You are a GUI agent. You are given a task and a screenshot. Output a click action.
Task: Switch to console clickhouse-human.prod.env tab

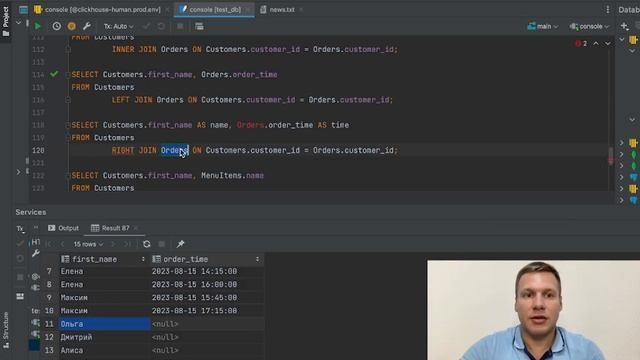(98, 9)
